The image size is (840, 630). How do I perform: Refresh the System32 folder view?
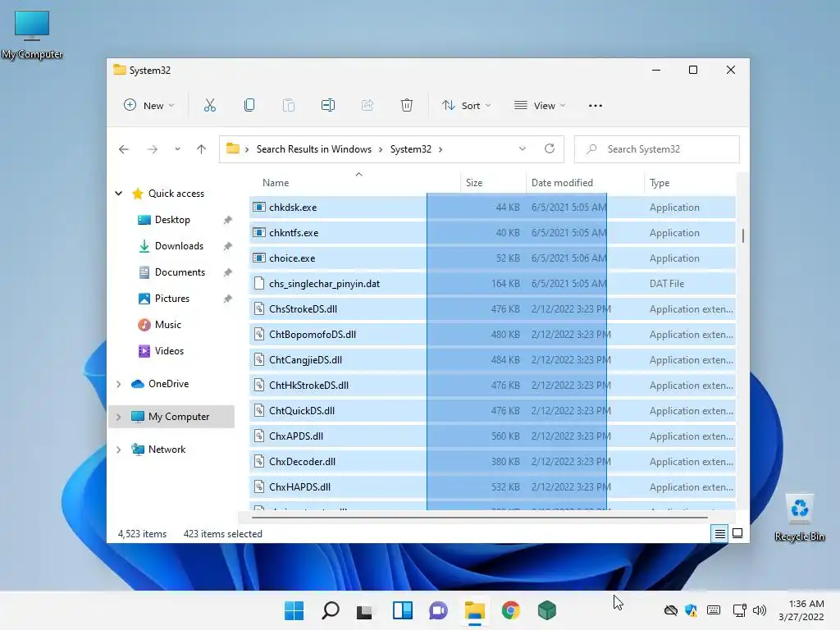(550, 149)
